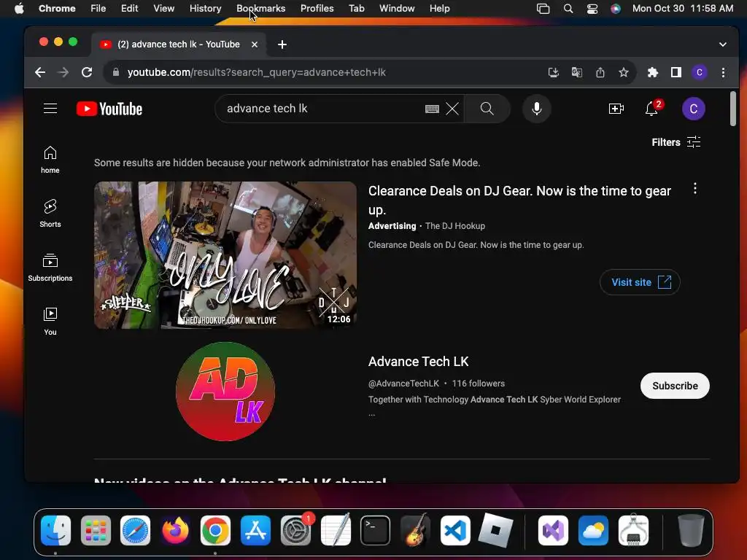Toggle the Chrome side panel

[x=676, y=72]
